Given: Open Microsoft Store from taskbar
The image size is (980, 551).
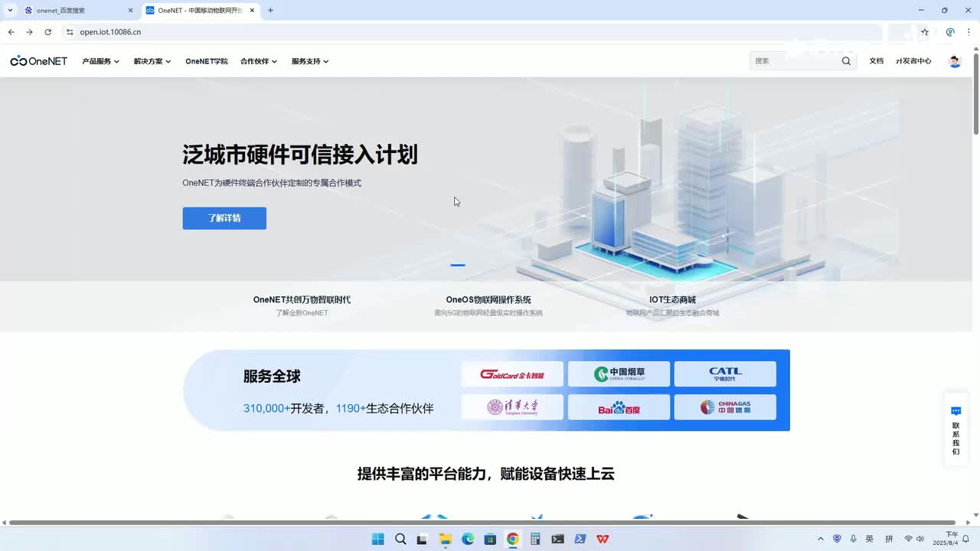Looking at the screenshot, I should click(x=490, y=539).
